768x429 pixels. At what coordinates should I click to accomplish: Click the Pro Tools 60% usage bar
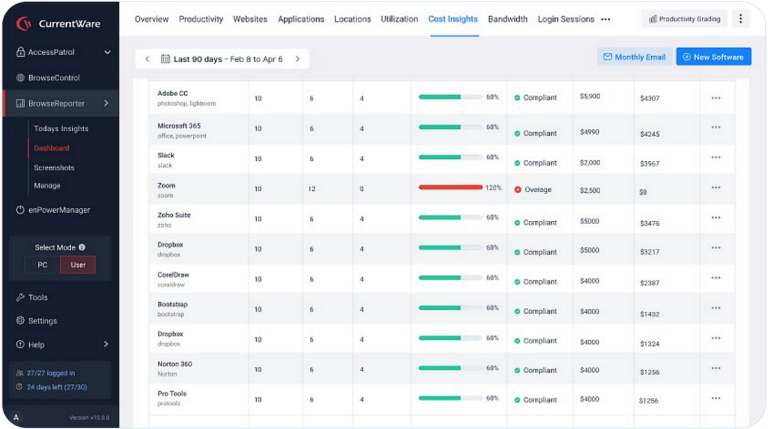point(450,398)
